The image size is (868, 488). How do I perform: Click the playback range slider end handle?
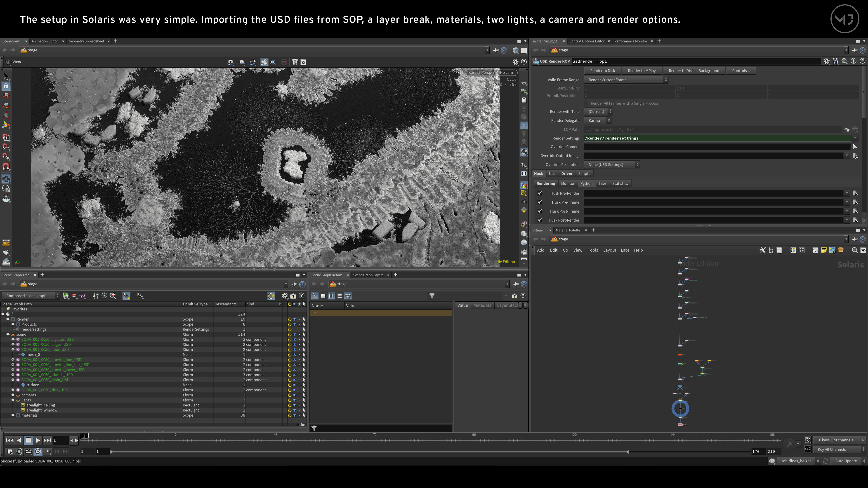click(x=628, y=452)
